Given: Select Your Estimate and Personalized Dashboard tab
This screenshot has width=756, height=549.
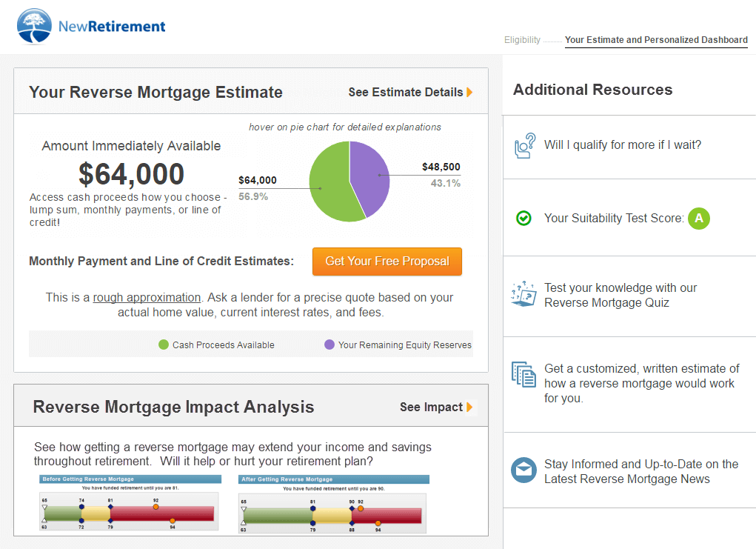Looking at the screenshot, I should coord(656,40).
